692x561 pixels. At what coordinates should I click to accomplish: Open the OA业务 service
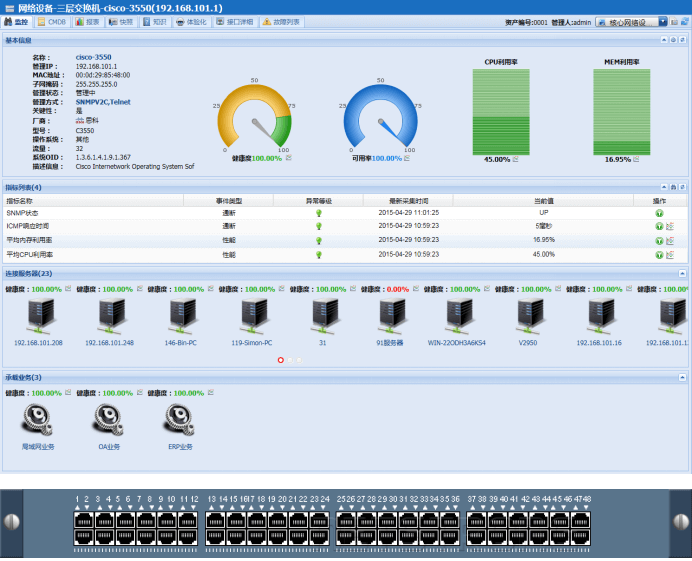109,427
